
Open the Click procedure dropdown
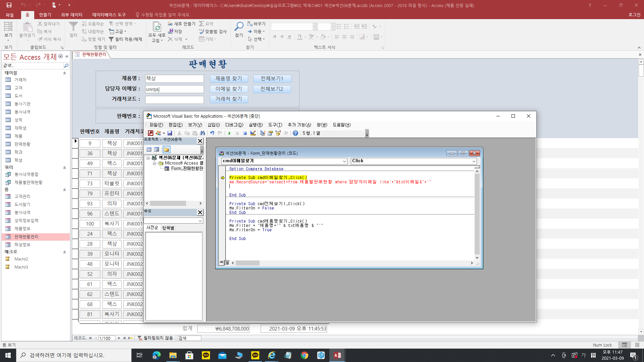[474, 161]
